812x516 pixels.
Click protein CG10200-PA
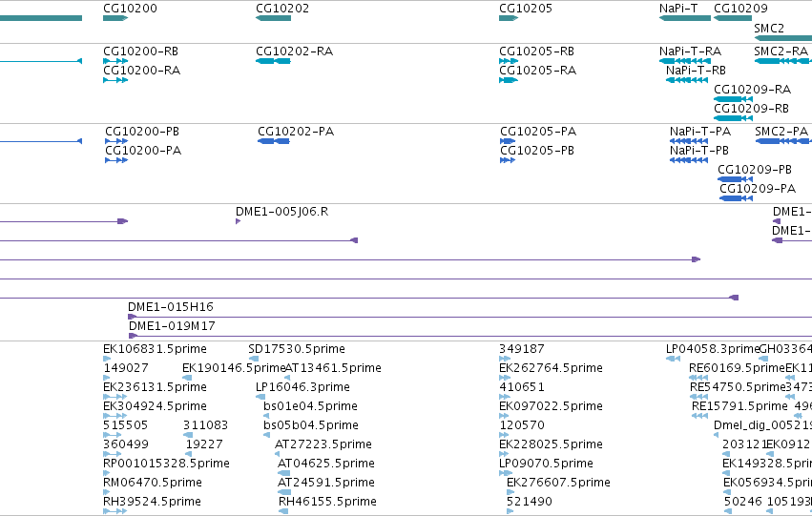(x=116, y=160)
